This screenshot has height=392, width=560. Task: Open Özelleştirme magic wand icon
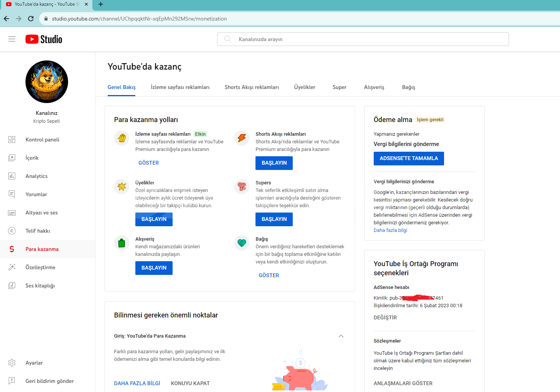point(12,267)
